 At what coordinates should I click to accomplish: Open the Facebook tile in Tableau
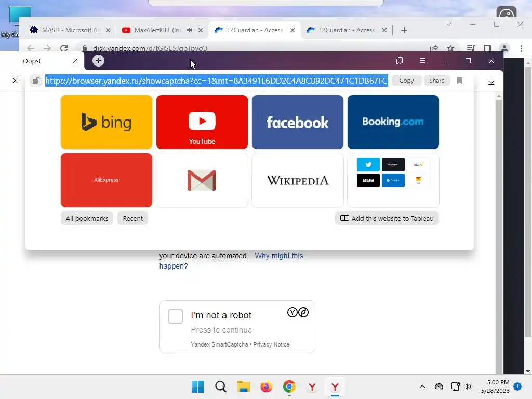(298, 122)
